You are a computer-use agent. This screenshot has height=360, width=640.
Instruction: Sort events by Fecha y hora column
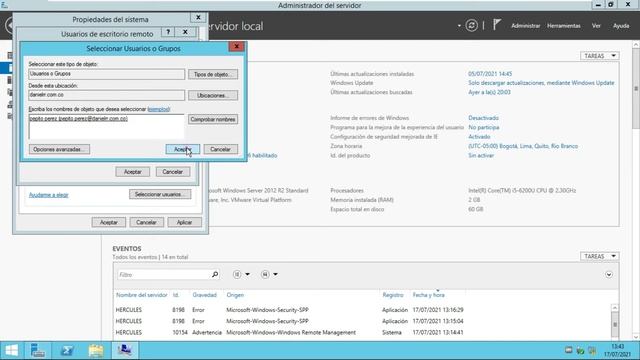click(x=429, y=295)
